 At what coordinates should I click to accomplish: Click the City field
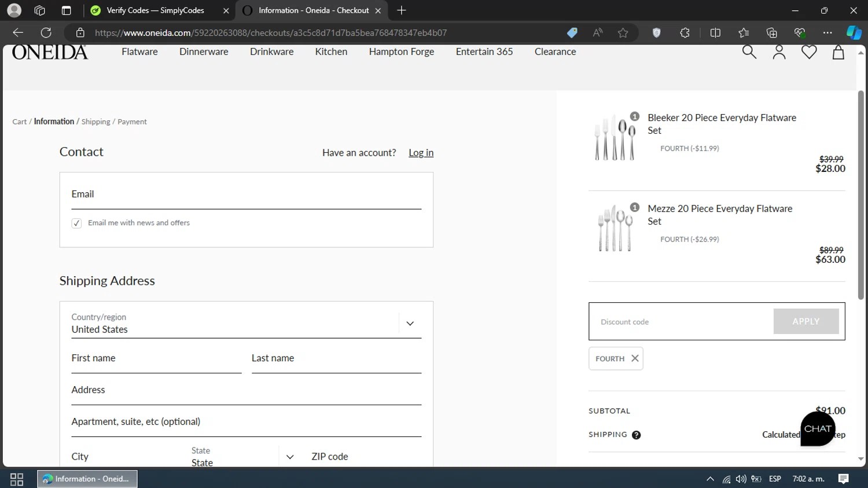[x=126, y=457]
